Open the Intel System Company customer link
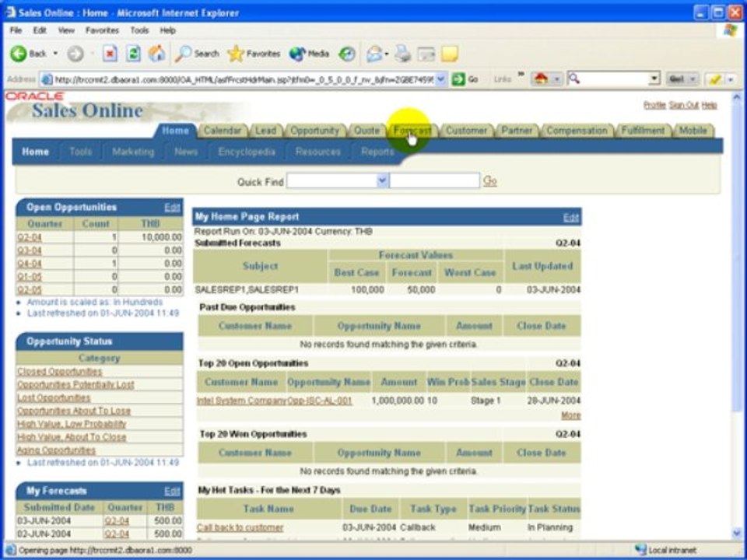Image resolution: width=747 pixels, height=560 pixels. 241,401
